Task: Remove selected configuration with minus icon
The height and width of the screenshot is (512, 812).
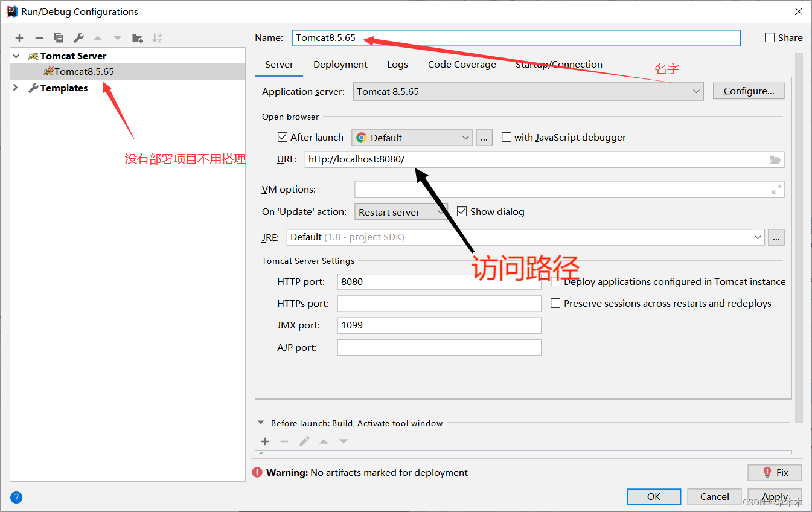Action: pyautogui.click(x=39, y=38)
